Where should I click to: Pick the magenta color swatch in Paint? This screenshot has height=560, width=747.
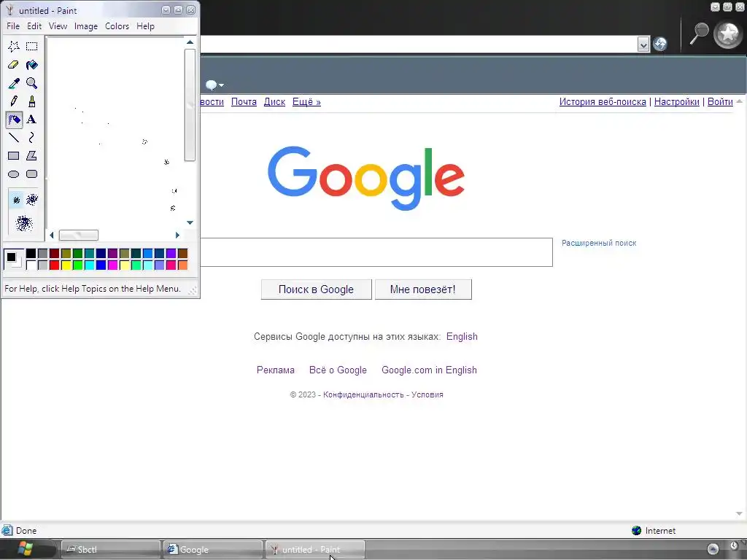(x=112, y=265)
